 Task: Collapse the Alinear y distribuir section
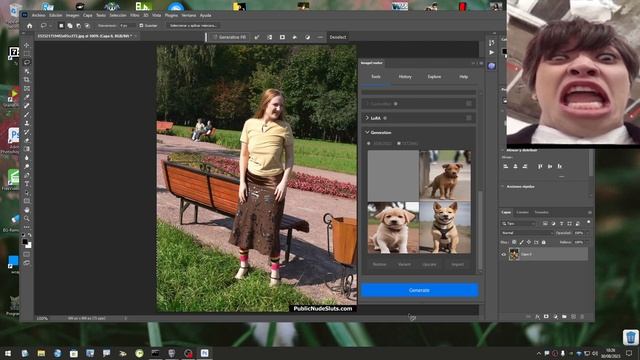503,150
